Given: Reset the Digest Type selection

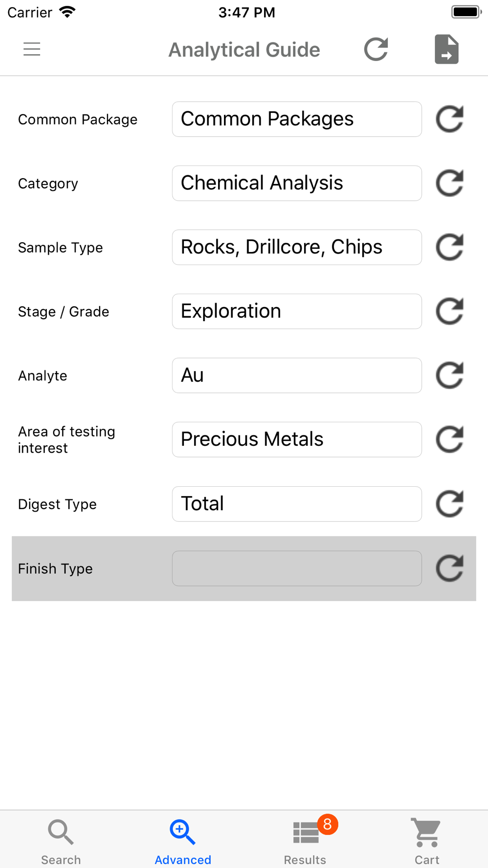Looking at the screenshot, I should 449,504.
